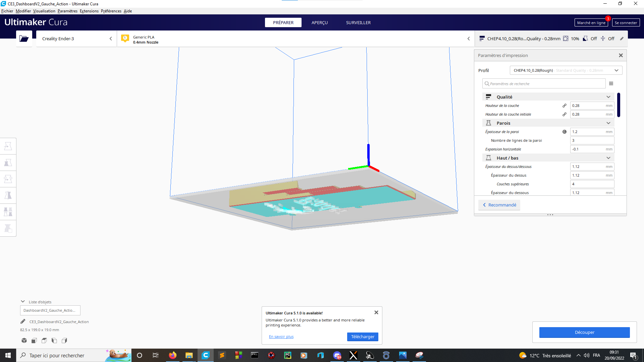
Task: Open the Profil dropdown CHEP4.10_0.28(Rough)
Action: click(566, 70)
